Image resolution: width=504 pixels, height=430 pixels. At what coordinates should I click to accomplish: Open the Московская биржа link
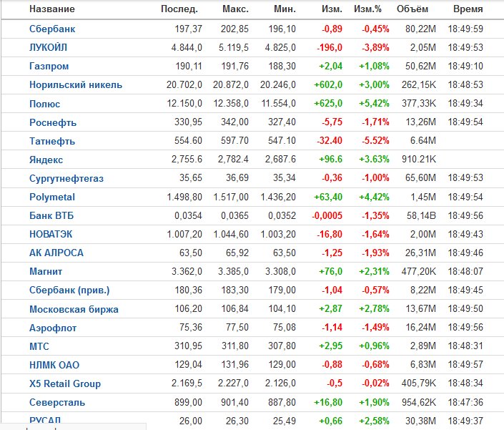pyautogui.click(x=74, y=309)
